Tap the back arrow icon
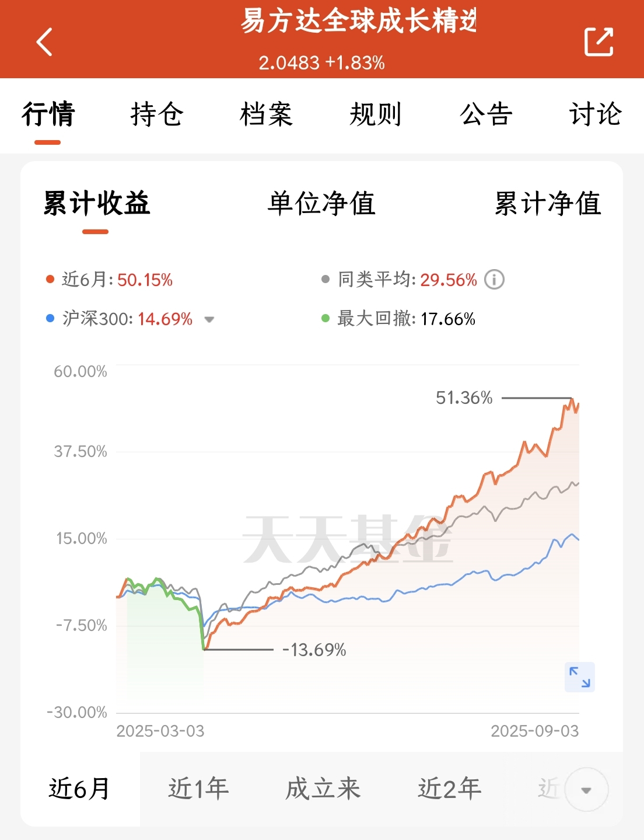The height and width of the screenshot is (840, 644). (44, 42)
